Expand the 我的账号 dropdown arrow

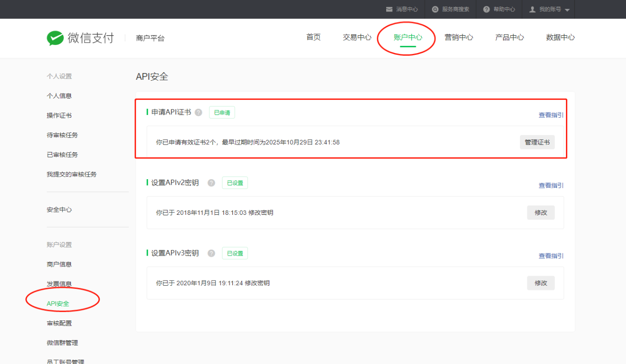[x=567, y=10]
